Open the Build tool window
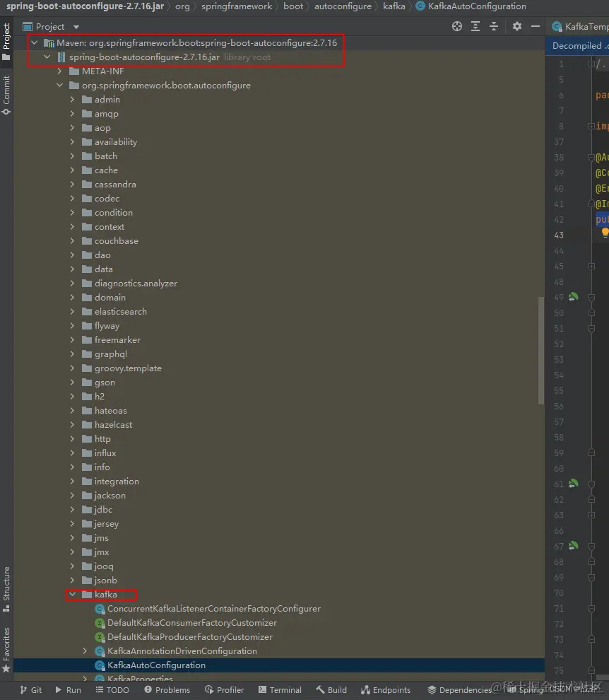 click(x=331, y=689)
